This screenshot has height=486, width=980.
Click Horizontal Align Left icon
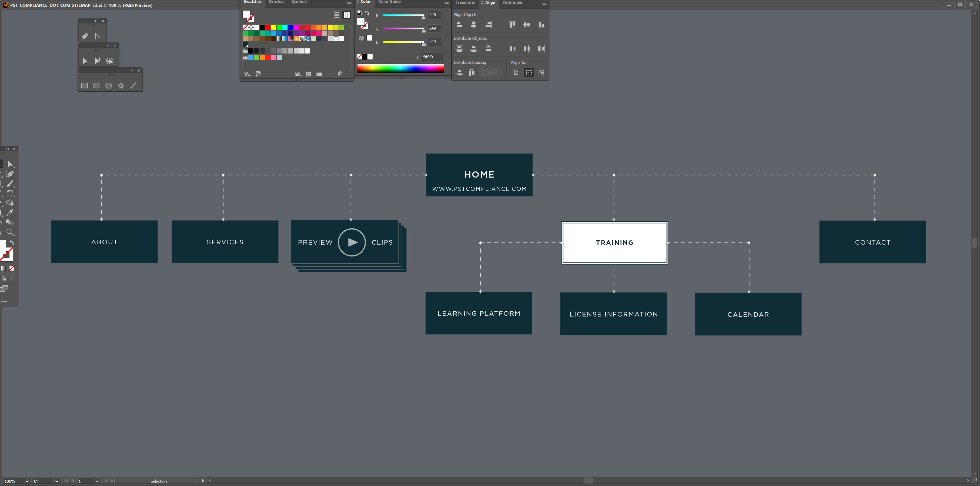click(x=459, y=25)
